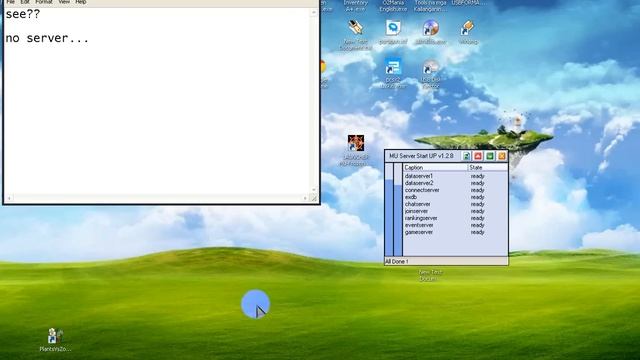The image size is (640, 360).
Task: Select the Plants vs Zombies desktop icon
Action: [55, 336]
